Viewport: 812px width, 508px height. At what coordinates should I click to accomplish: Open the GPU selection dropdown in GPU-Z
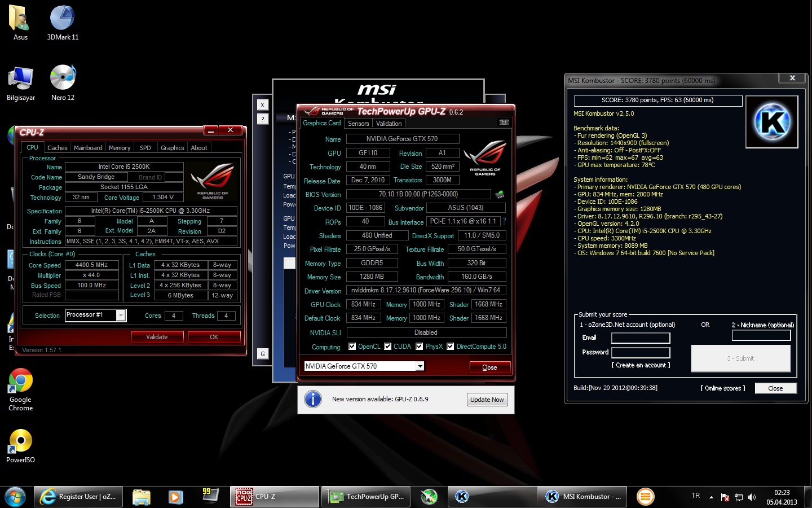(420, 366)
